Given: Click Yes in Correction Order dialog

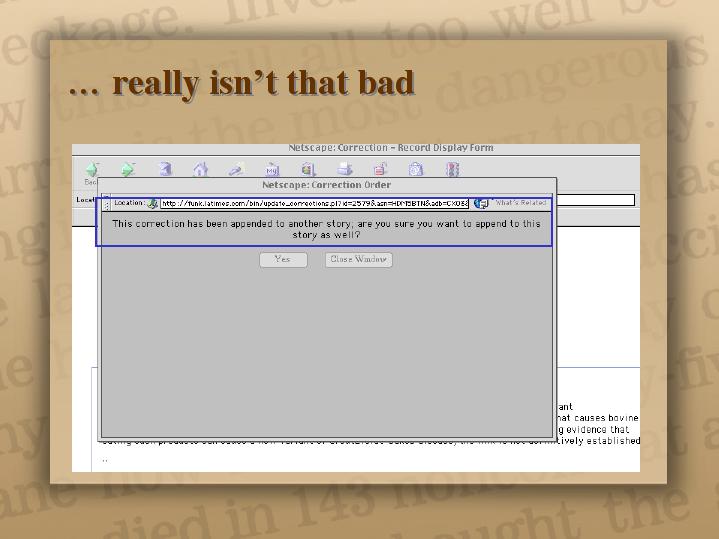Looking at the screenshot, I should tap(283, 260).
